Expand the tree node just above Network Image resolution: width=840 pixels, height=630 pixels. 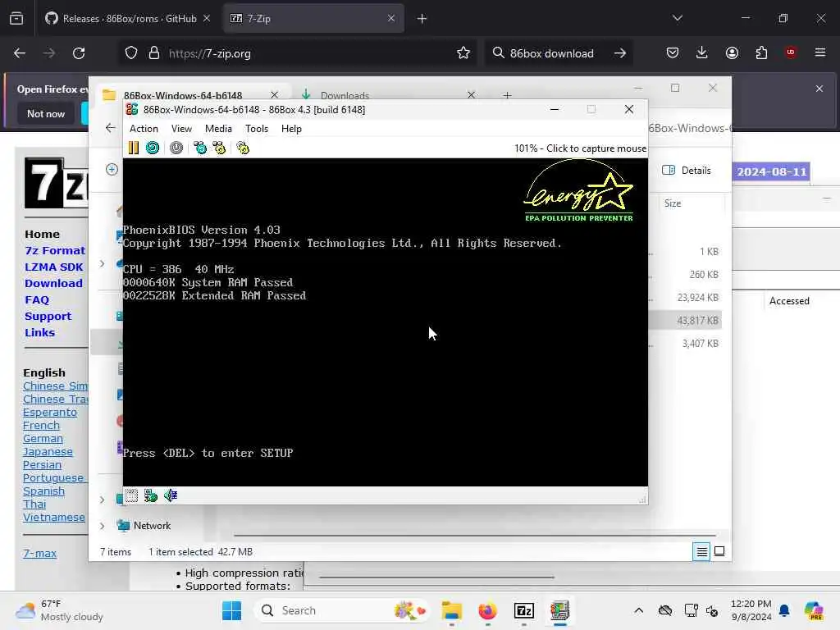click(103, 500)
